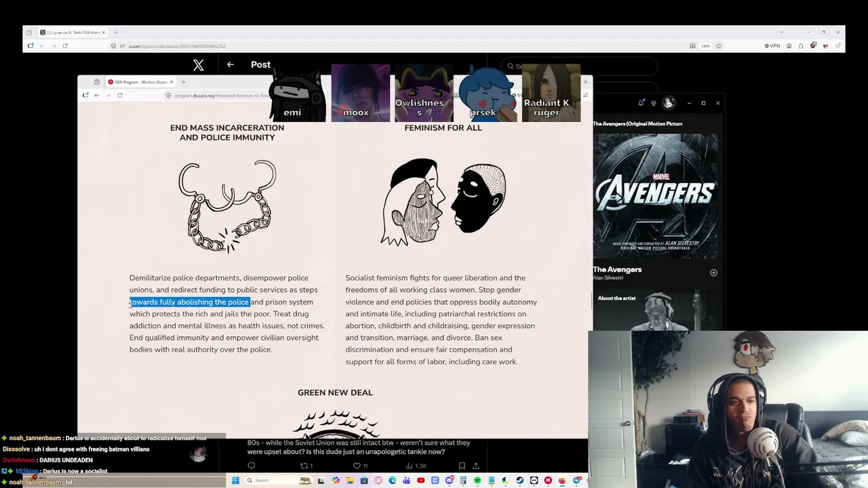The image size is (868, 488).
Task: Add a new tab in the DSA browser window
Action: coord(183,82)
